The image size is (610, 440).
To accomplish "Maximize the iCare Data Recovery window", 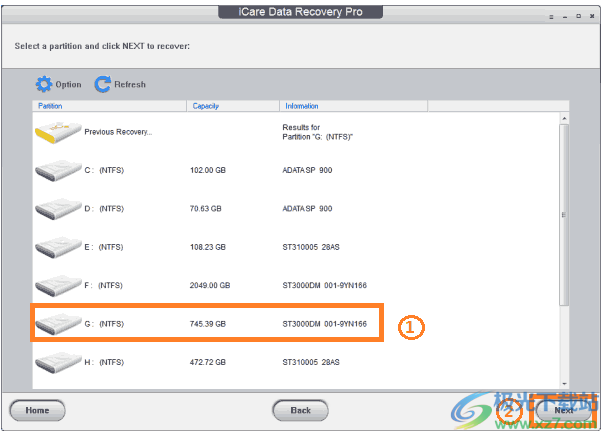I will pyautogui.click(x=578, y=16).
